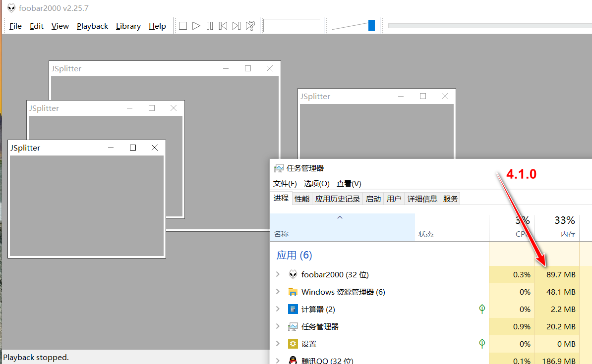Click the 0.9% CPU value for 任务管理器

(x=522, y=327)
